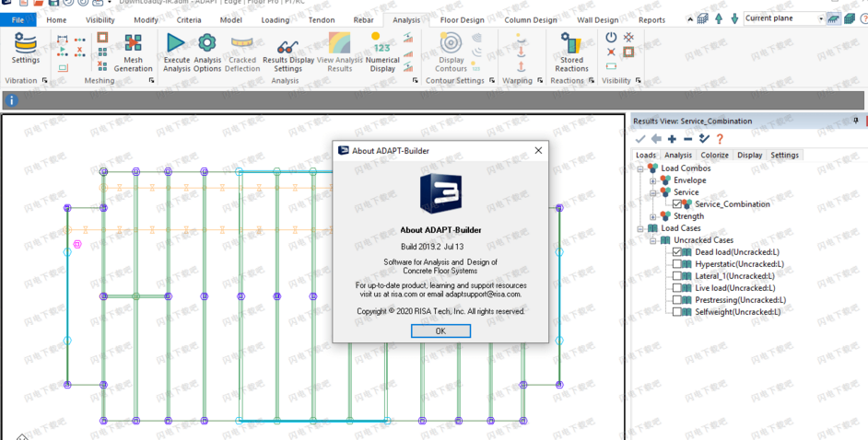Image resolution: width=868 pixels, height=440 pixels.
Task: Expand the Envelope tree node
Action: [653, 180]
